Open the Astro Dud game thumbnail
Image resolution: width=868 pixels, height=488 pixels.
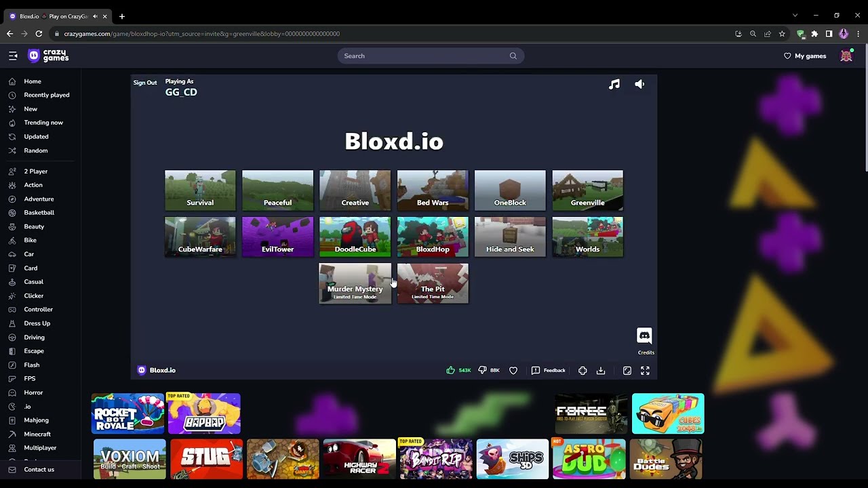589,459
